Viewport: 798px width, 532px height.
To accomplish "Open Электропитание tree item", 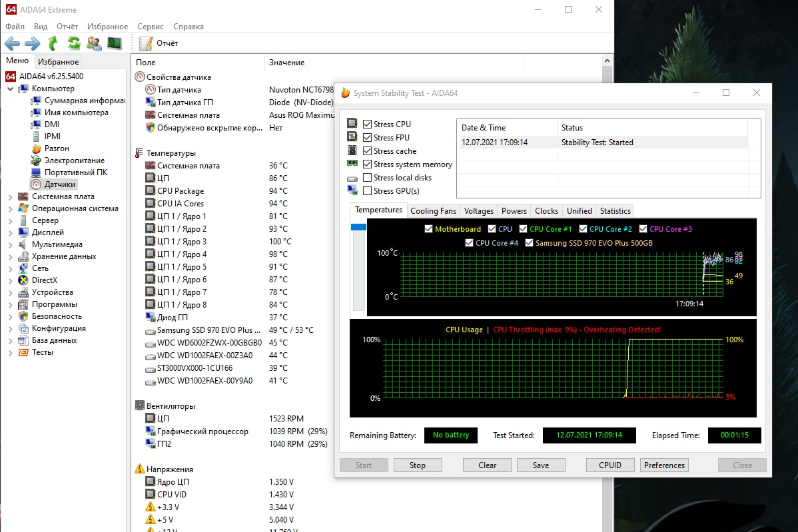I will pos(68,160).
